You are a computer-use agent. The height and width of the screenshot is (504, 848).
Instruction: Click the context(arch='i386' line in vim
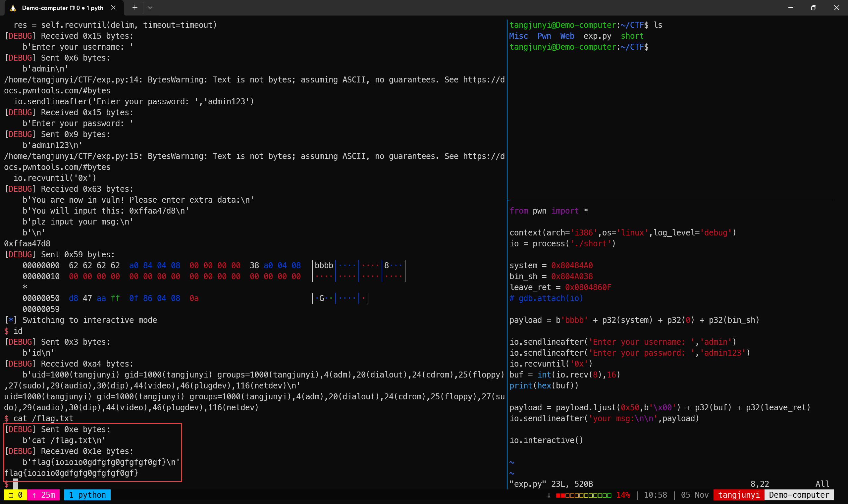(x=623, y=233)
